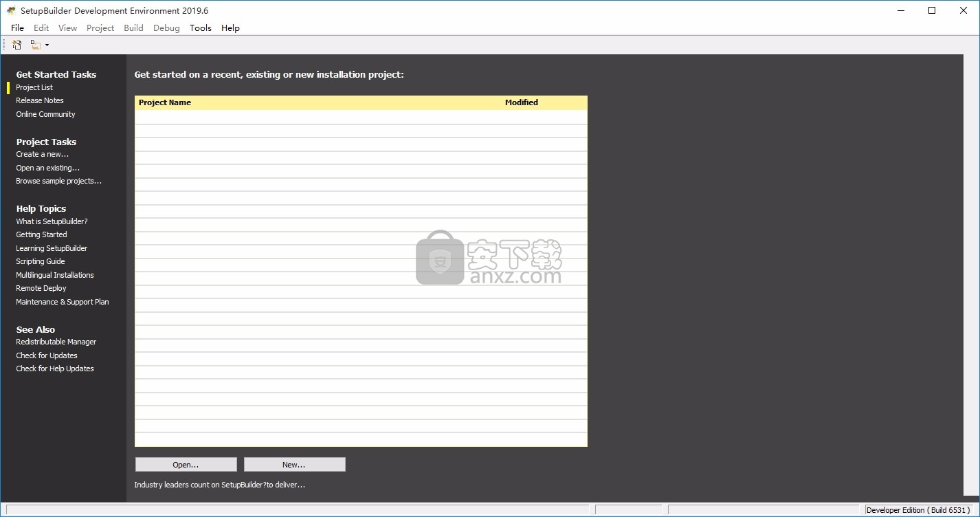Open Release Notes link
The image size is (980, 517).
tap(40, 100)
